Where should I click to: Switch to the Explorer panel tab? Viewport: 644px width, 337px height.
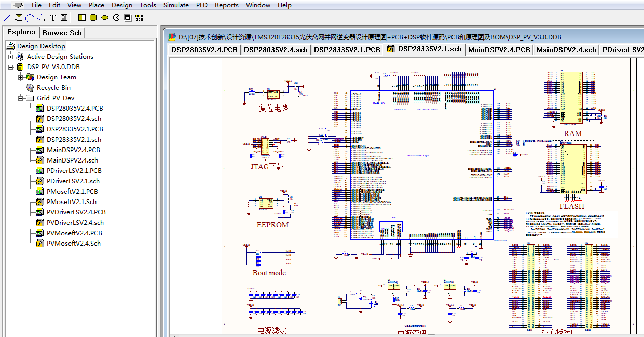point(21,32)
